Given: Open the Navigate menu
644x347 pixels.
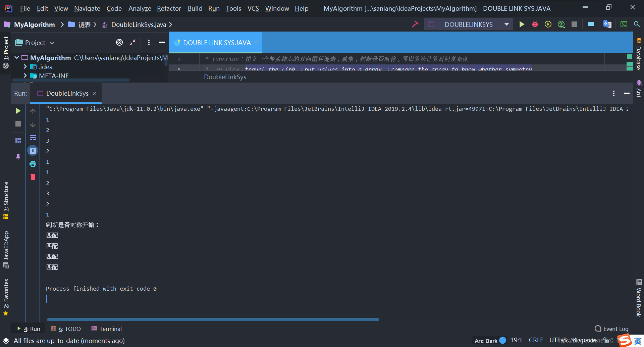Looking at the screenshot, I should point(87,8).
